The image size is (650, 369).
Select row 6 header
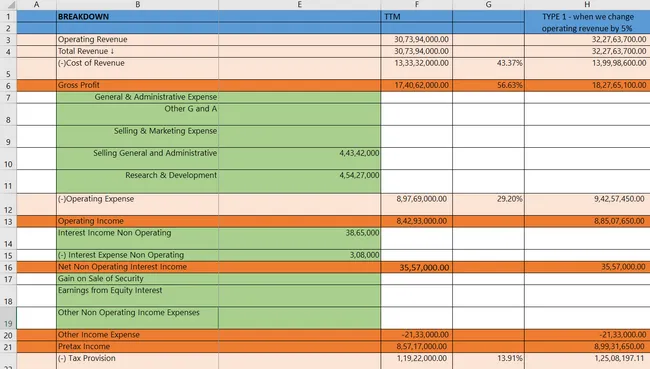pyautogui.click(x=8, y=86)
